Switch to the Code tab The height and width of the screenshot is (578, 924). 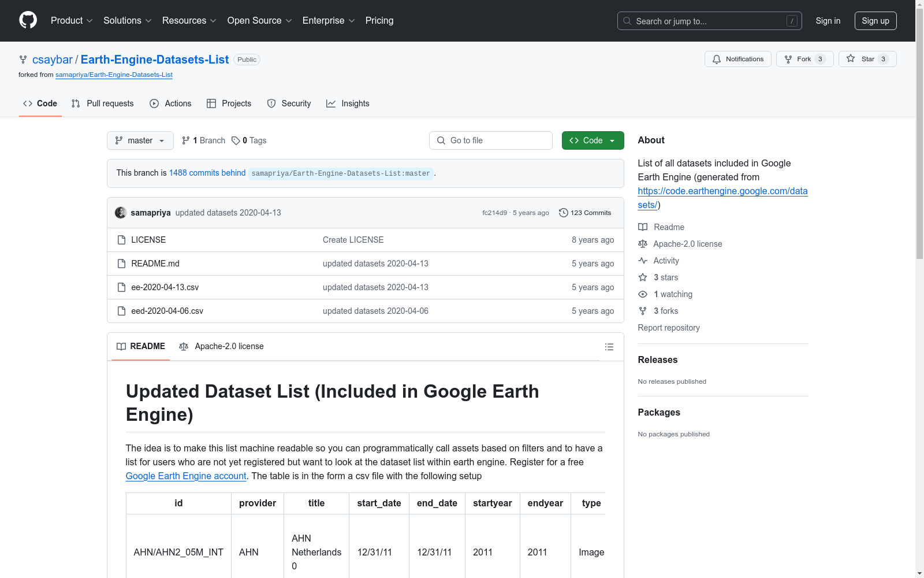point(40,103)
